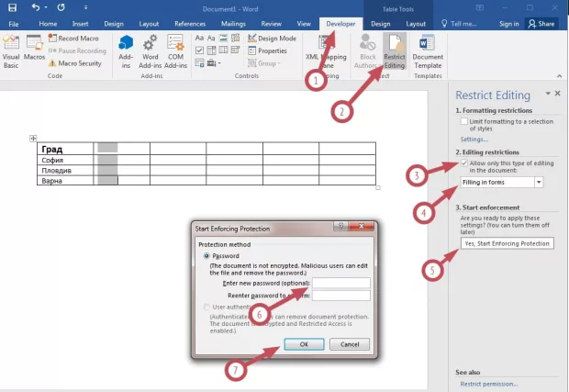Open the Macros list

click(34, 48)
